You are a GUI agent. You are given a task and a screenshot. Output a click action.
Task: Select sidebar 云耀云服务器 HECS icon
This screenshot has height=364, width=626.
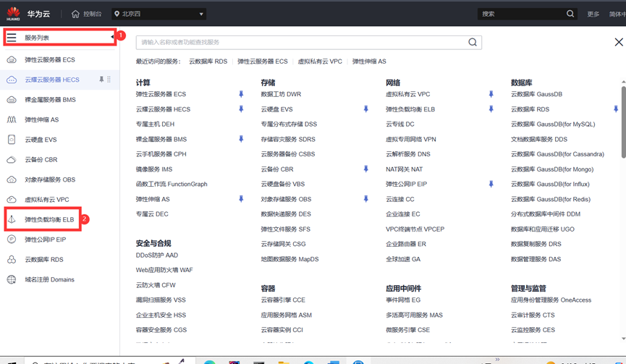coord(12,80)
